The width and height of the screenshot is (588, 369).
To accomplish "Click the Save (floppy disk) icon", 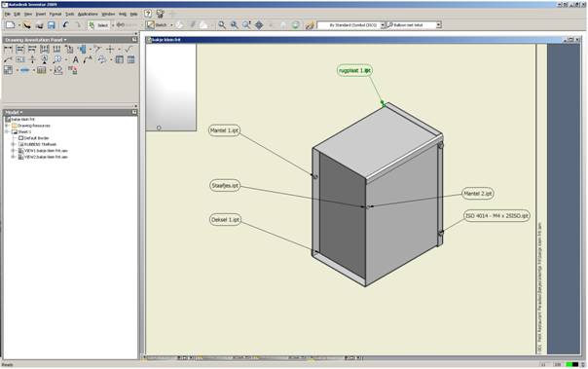I will pyautogui.click(x=52, y=25).
